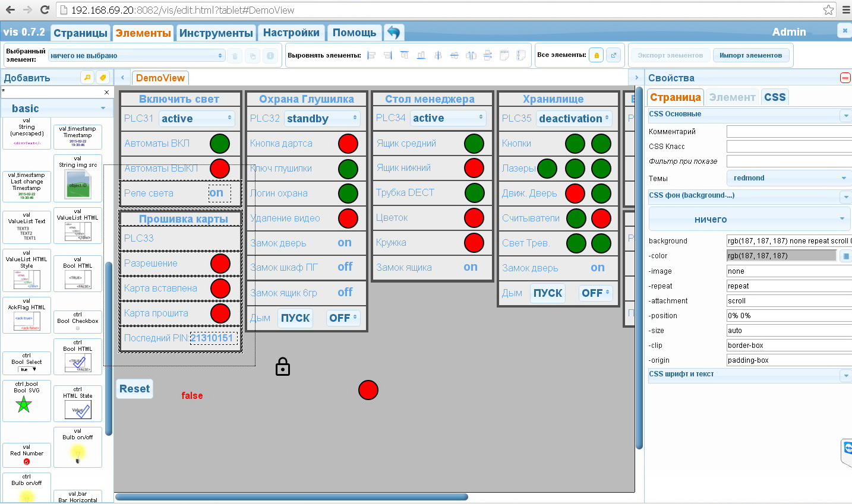852x504 pixels.
Task: Click the widget search icon beside Добавить
Action: (x=87, y=77)
